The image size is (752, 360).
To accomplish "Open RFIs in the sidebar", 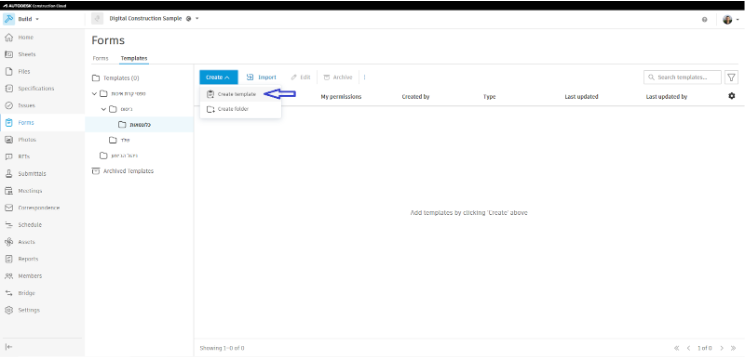I will [24, 156].
